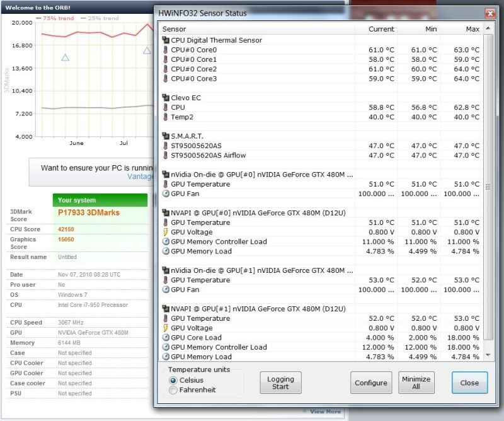This screenshot has height=421, width=504.
Task: Click the scrollbar down arrow in sensor list
Action: [x=488, y=355]
